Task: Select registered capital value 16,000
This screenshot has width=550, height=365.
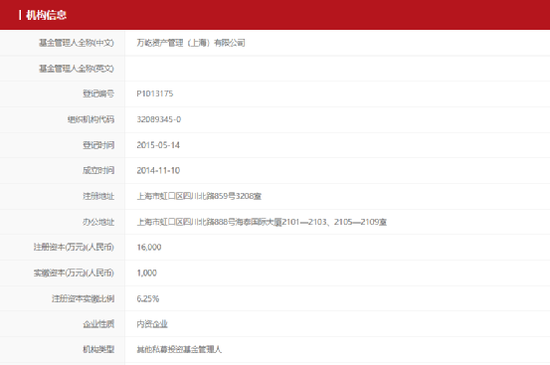Action: click(149, 247)
